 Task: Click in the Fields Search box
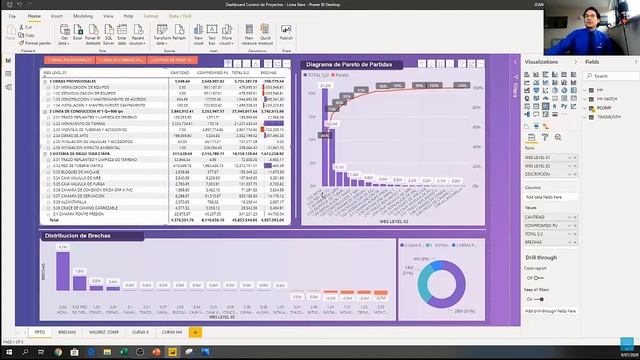click(611, 76)
